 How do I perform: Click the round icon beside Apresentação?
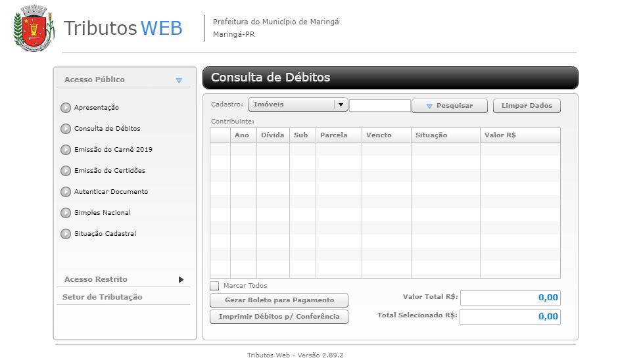[66, 108]
